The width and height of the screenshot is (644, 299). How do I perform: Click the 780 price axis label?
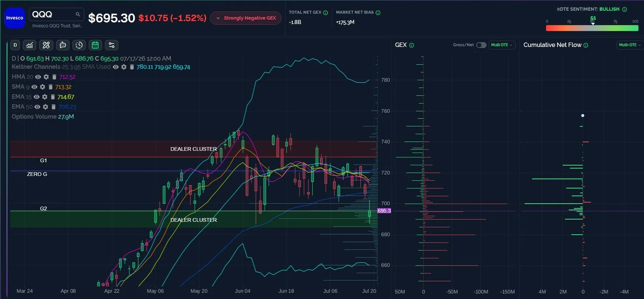coord(385,80)
